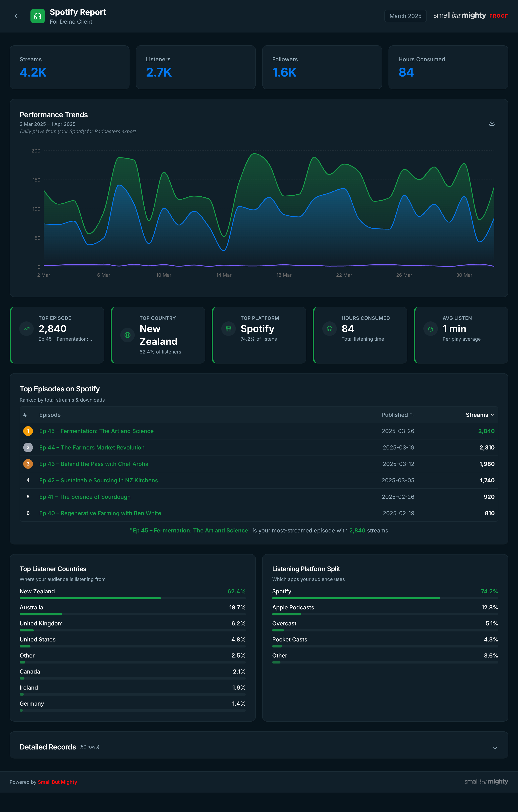Viewport: 518px width, 812px height.
Task: Click Canada country label
Action: (x=30, y=671)
